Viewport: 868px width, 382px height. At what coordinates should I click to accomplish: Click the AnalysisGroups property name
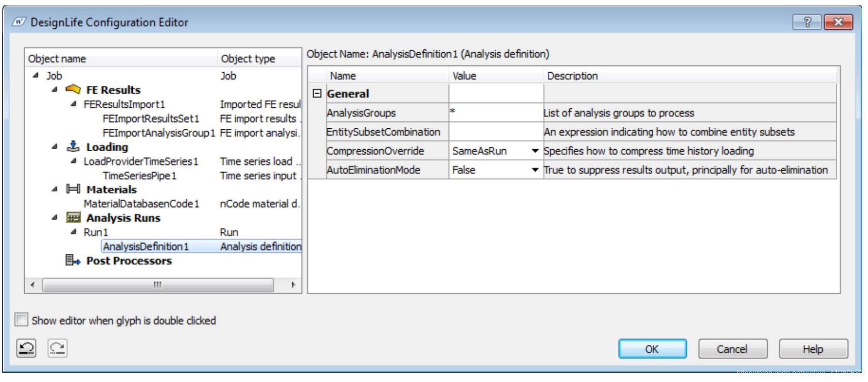[x=361, y=113]
